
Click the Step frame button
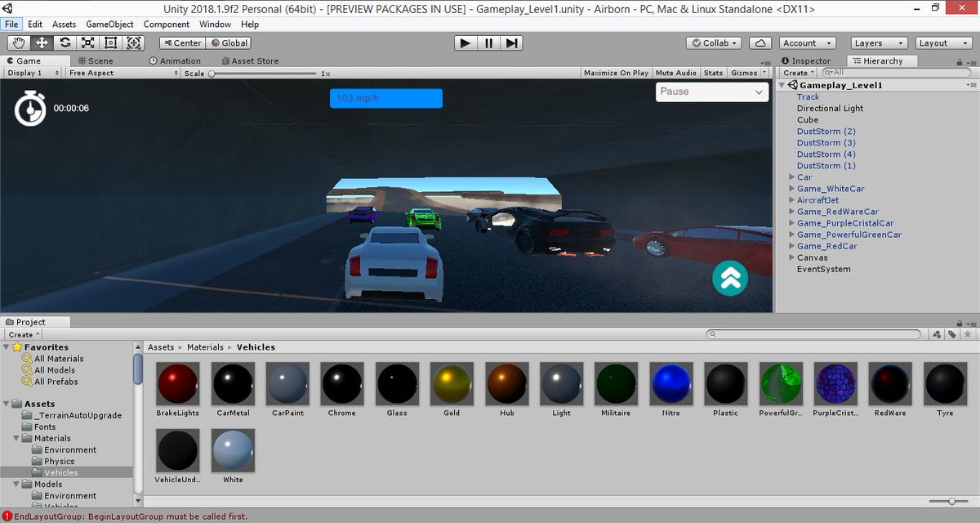click(x=511, y=42)
